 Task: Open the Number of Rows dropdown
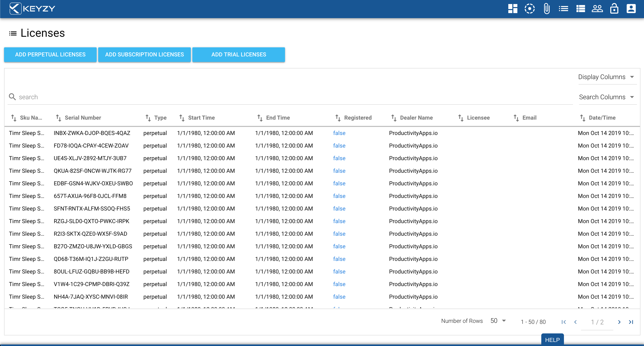[497, 321]
